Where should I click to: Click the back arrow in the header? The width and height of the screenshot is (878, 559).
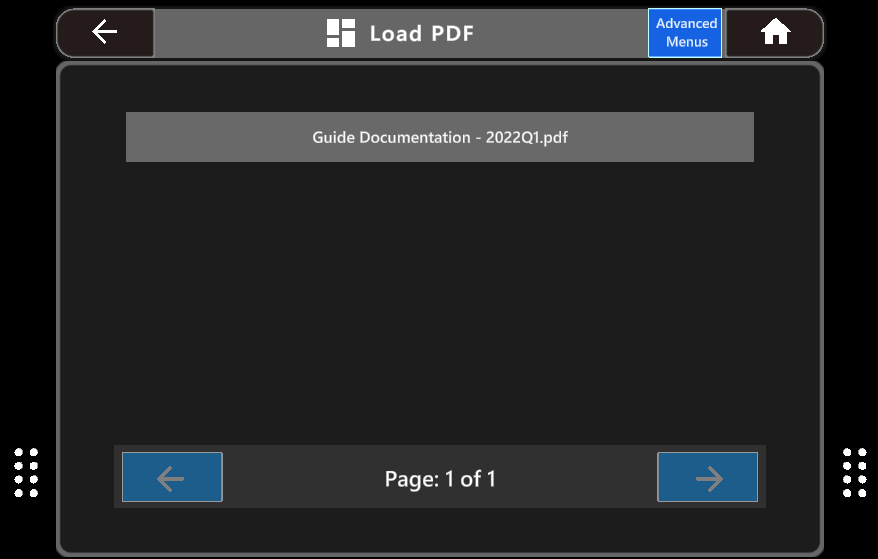click(105, 33)
